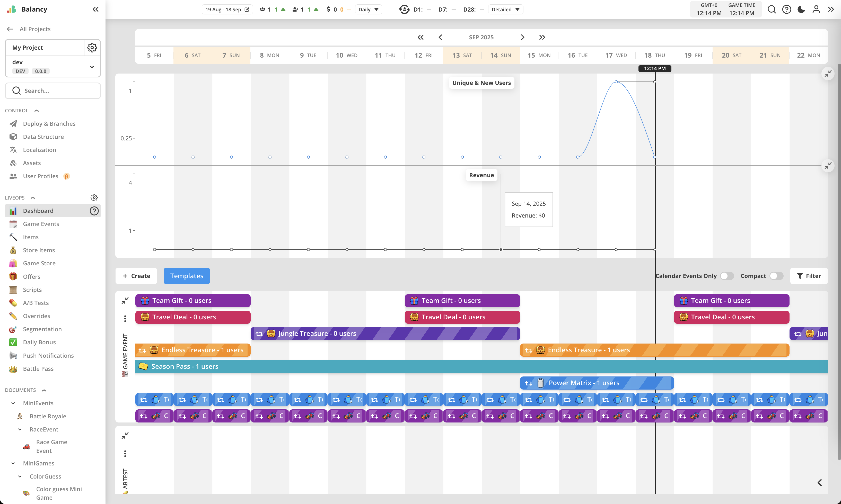Enable the Calendar Events Only toggle
This screenshot has width=841, height=504.
727,276
